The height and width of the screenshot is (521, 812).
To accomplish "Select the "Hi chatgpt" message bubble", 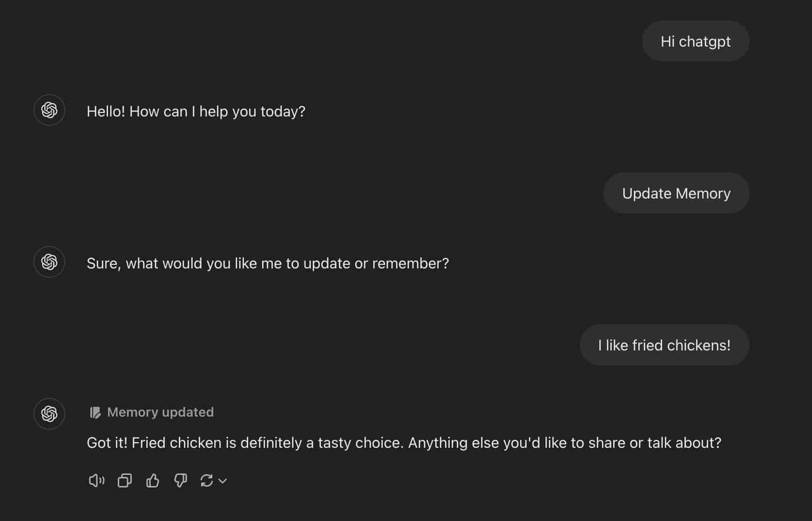I will [x=696, y=41].
